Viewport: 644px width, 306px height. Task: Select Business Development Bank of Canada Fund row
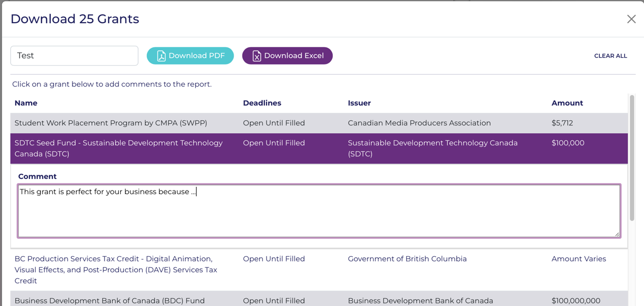point(319,299)
